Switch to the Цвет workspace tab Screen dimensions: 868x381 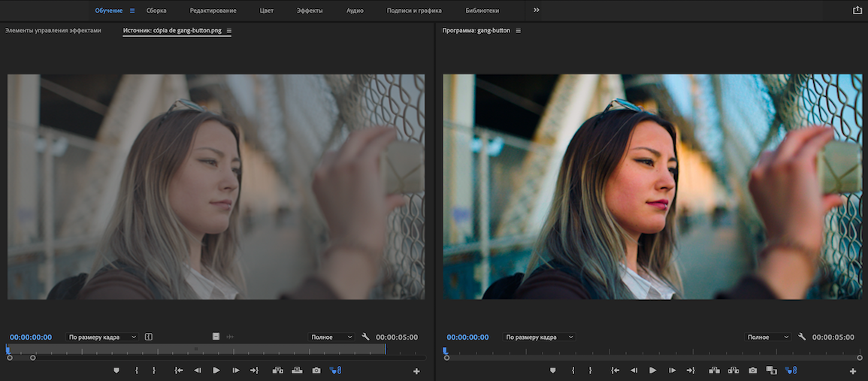266,11
